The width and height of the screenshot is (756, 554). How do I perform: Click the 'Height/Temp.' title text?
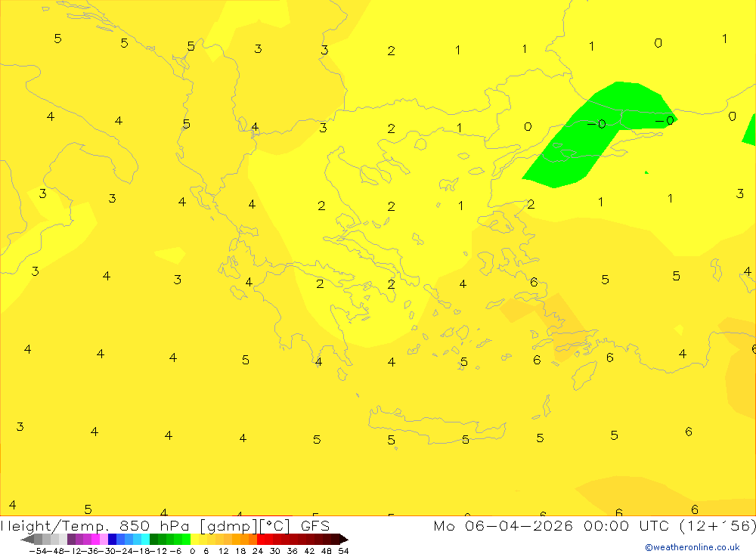pyautogui.click(x=54, y=526)
